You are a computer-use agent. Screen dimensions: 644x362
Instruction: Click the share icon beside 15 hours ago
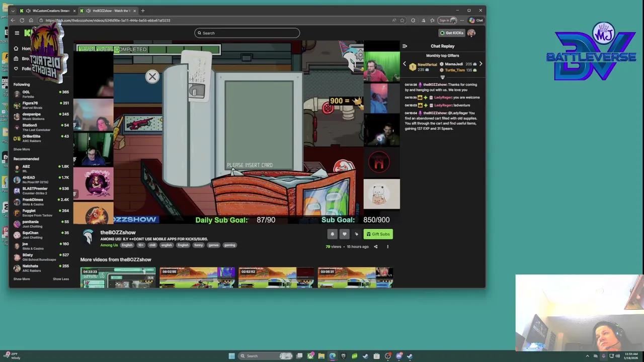point(375,247)
